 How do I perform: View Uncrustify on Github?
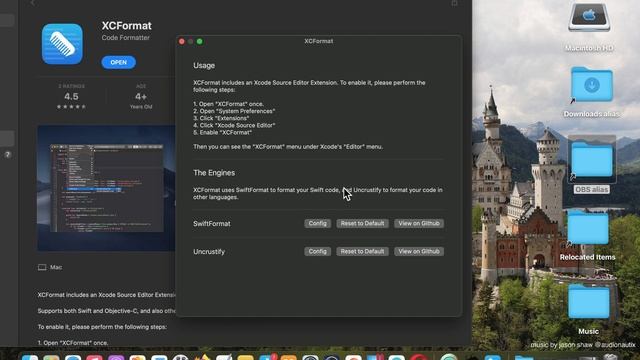pyautogui.click(x=419, y=251)
